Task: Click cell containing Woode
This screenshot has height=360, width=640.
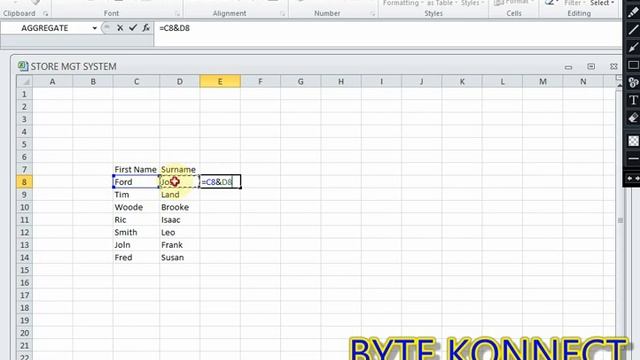Action: pyautogui.click(x=136, y=207)
